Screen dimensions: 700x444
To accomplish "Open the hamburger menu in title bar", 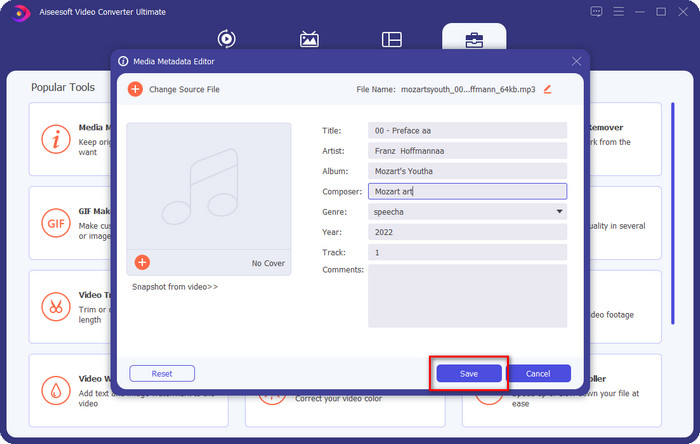I will coord(618,12).
